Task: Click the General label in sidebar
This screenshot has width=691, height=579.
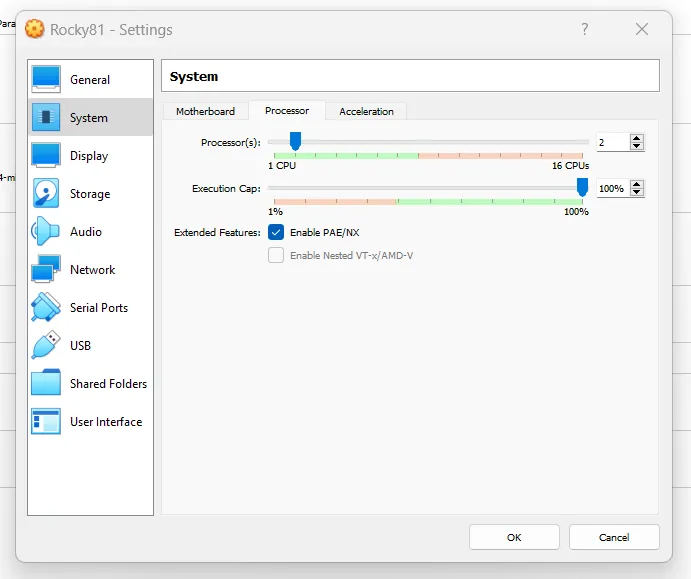Action: point(90,80)
